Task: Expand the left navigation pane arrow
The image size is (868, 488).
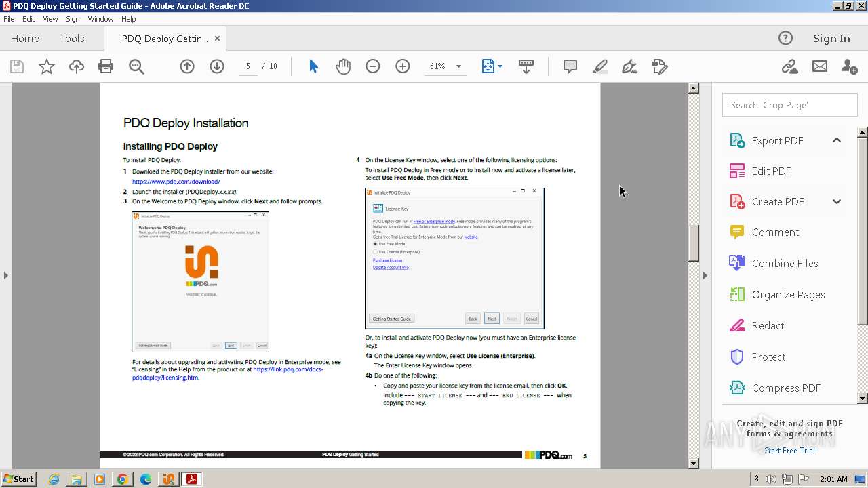Action: point(6,275)
